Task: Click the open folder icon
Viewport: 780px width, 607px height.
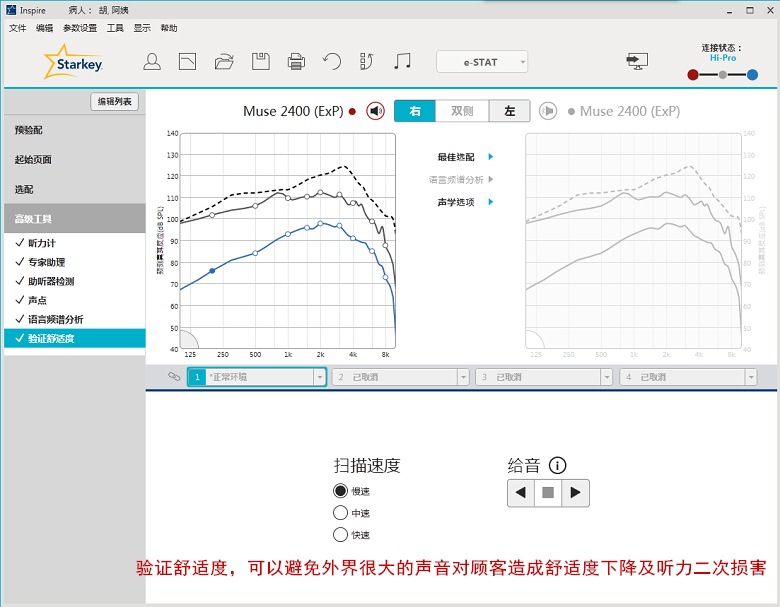Action: [224, 62]
